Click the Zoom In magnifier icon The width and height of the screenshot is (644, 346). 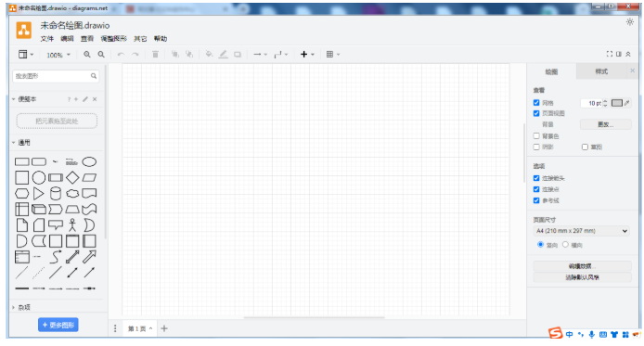tap(87, 54)
